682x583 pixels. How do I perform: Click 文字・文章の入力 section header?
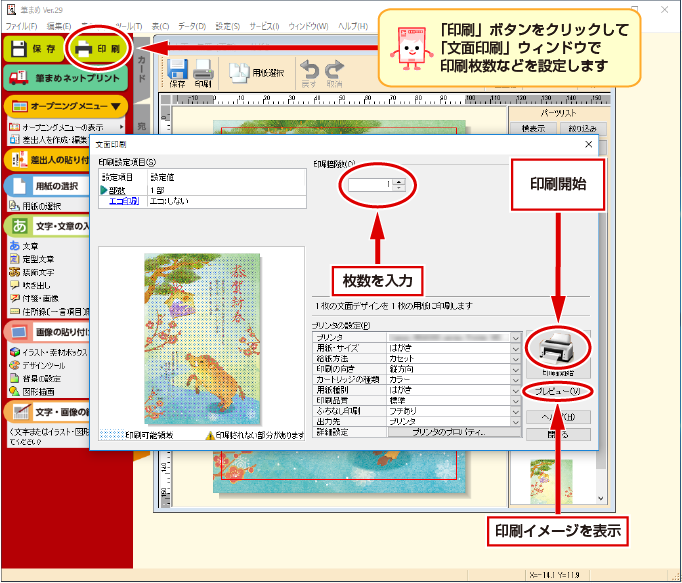pos(47,226)
